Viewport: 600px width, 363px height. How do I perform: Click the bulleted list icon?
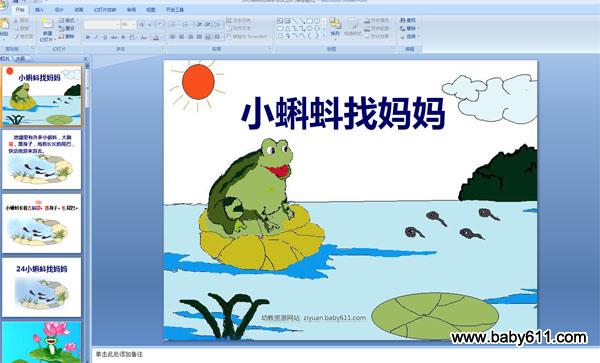[173, 24]
